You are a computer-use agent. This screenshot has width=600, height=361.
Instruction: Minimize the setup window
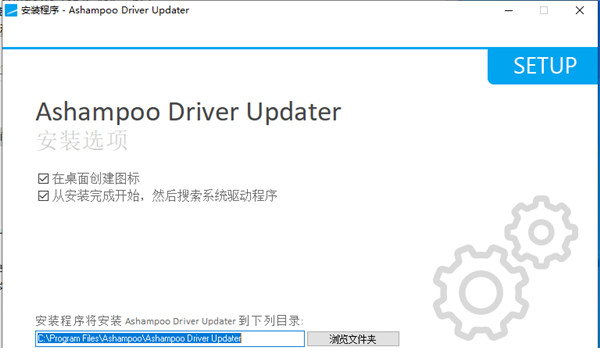[x=509, y=11]
